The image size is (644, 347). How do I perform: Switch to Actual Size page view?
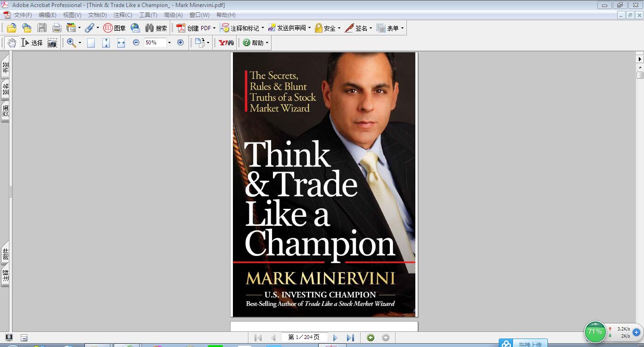tap(91, 43)
